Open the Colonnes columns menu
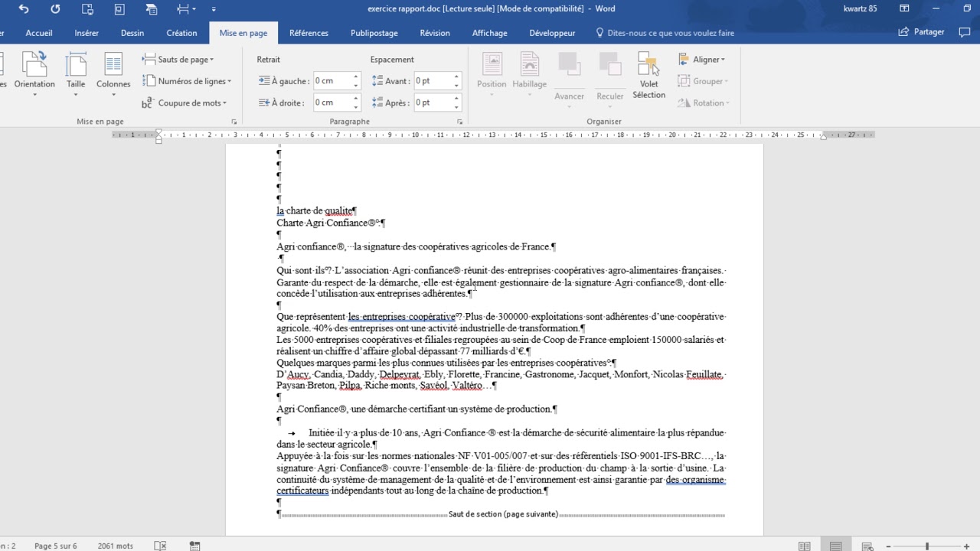980x551 pixels. click(113, 75)
